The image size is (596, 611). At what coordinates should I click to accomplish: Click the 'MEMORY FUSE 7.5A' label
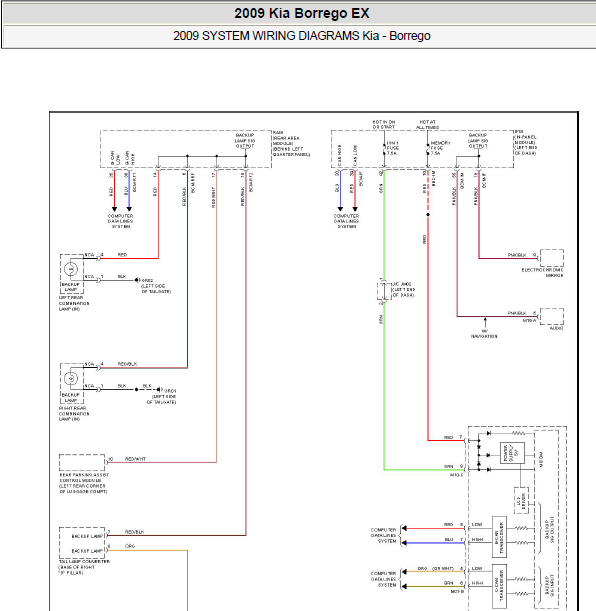click(x=440, y=148)
